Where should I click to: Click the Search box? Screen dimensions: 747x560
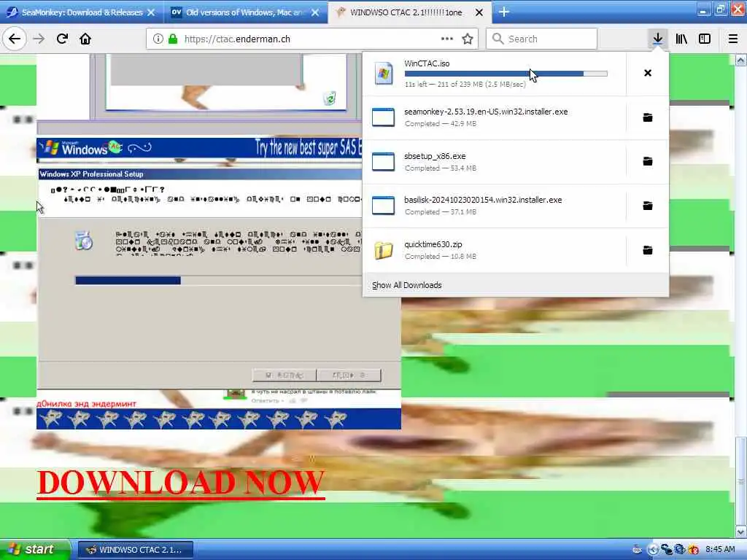[x=541, y=39]
